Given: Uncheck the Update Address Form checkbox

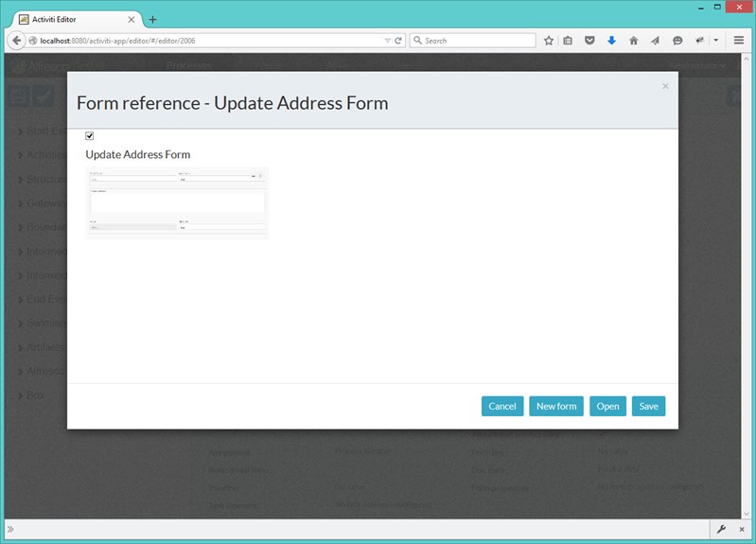Looking at the screenshot, I should (x=89, y=136).
